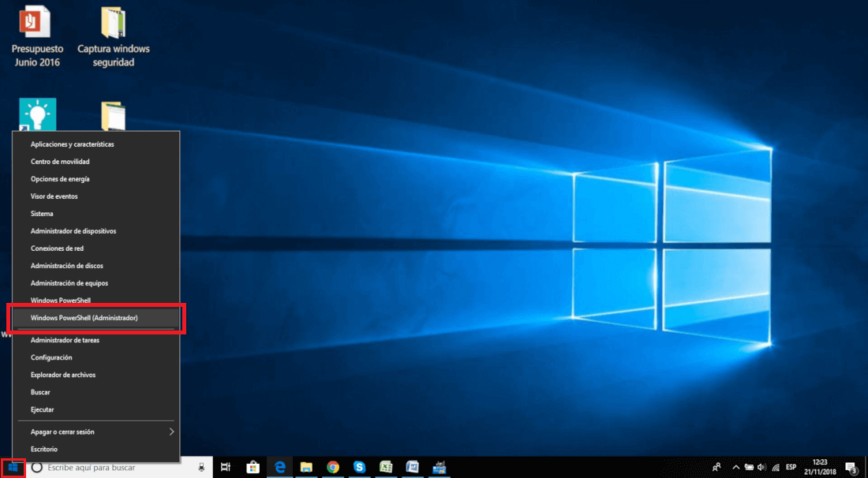Choose Administración de equipos

[96, 283]
